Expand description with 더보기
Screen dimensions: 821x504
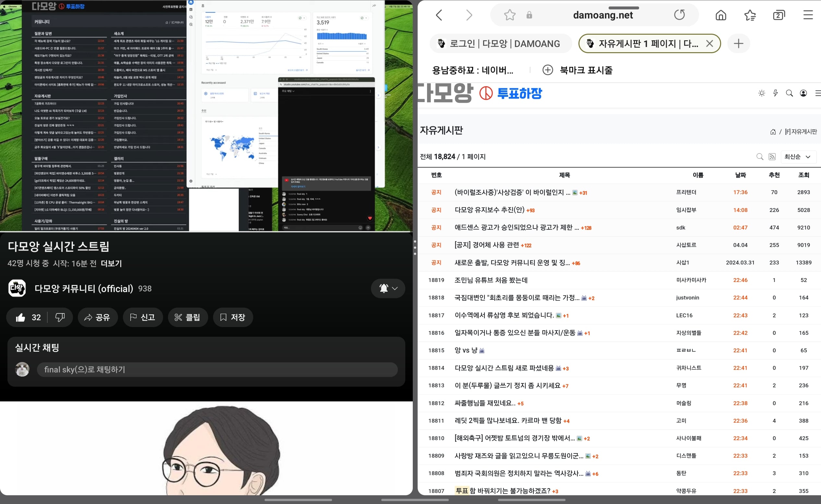click(x=111, y=263)
